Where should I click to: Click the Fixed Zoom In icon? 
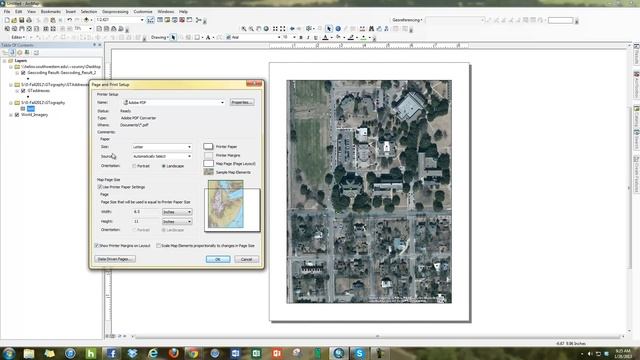(x=275, y=29)
